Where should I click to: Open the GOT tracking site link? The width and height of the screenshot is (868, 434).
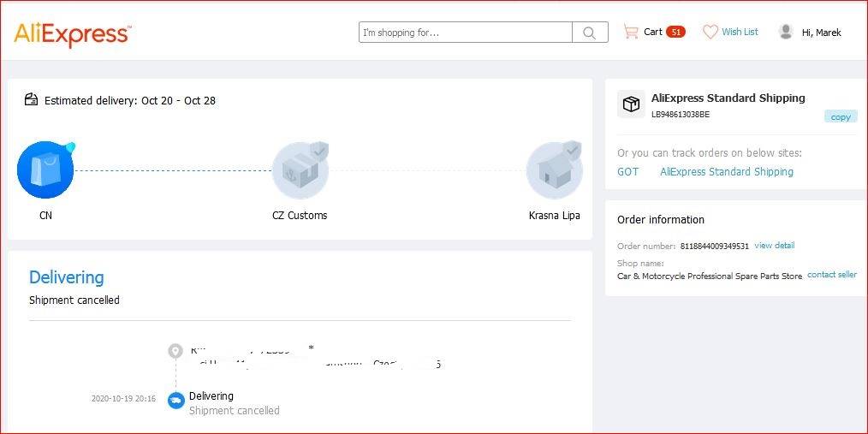pos(627,171)
